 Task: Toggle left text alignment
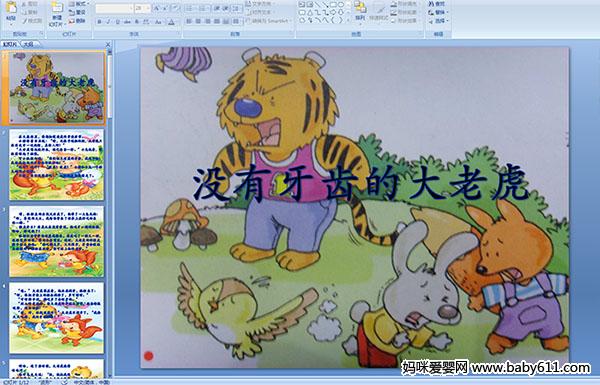click(189, 21)
